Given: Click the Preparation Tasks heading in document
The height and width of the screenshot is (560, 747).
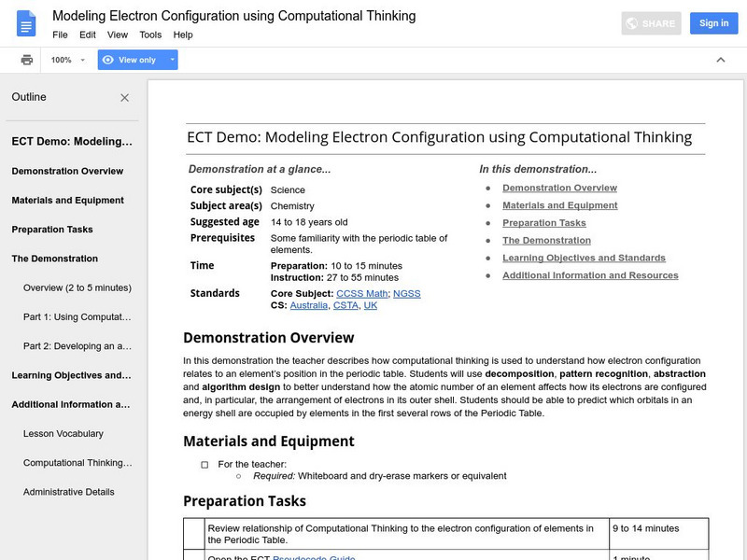Looking at the screenshot, I should (x=245, y=501).
